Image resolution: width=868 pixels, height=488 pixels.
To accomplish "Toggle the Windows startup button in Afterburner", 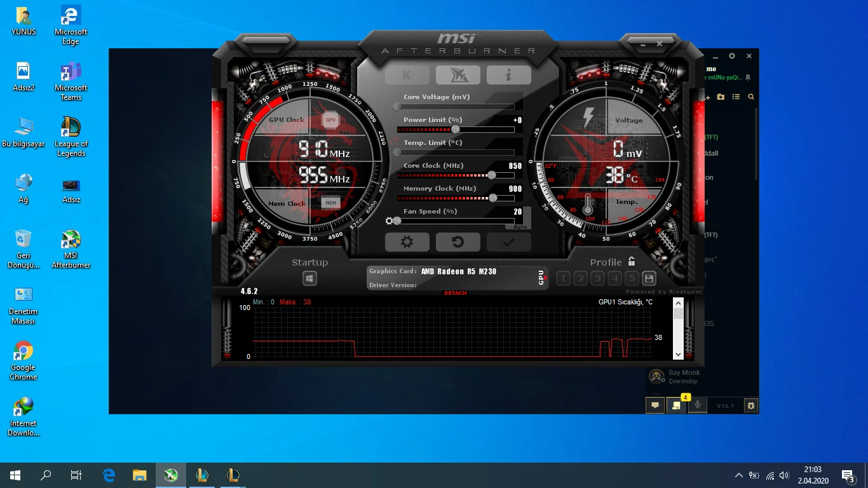I will tap(309, 278).
